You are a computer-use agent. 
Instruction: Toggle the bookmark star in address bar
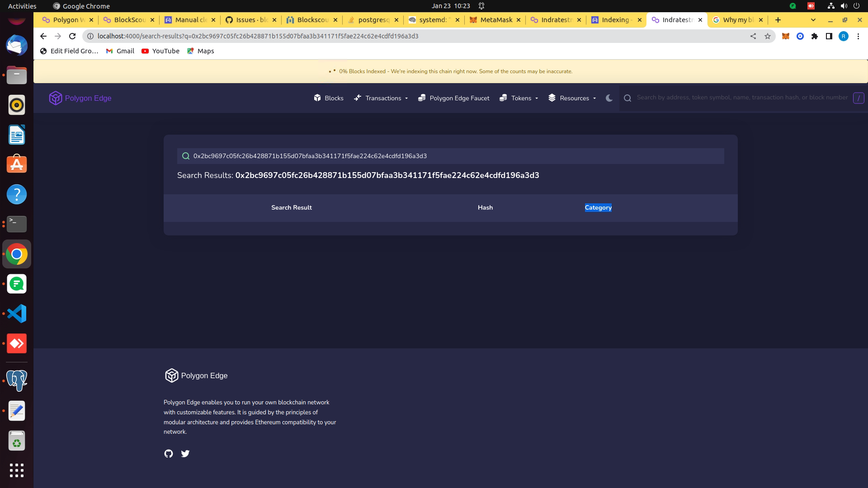768,36
